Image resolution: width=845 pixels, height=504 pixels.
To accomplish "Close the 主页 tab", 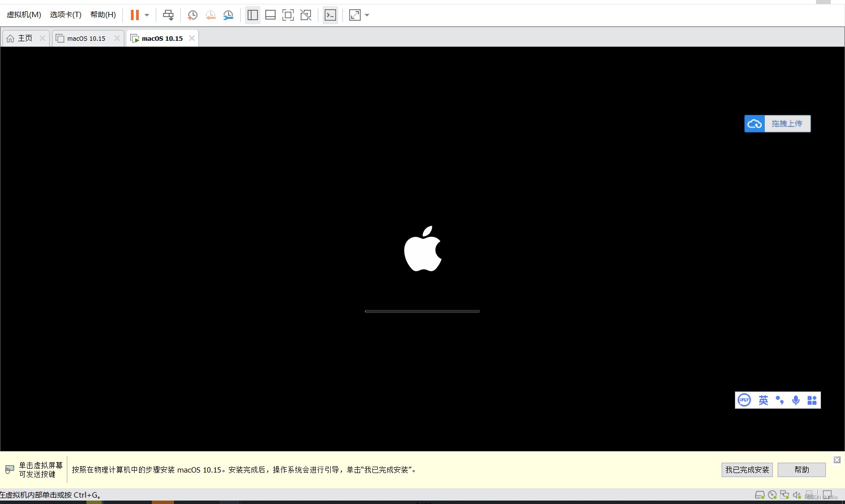I will click(x=43, y=38).
